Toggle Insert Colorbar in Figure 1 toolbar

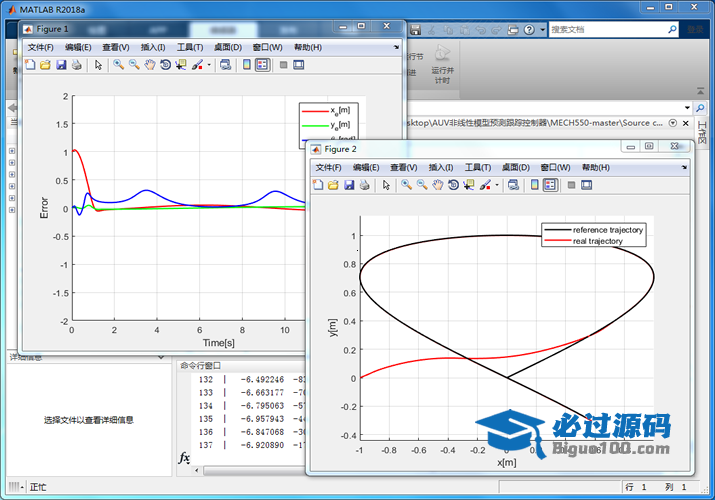[247, 65]
